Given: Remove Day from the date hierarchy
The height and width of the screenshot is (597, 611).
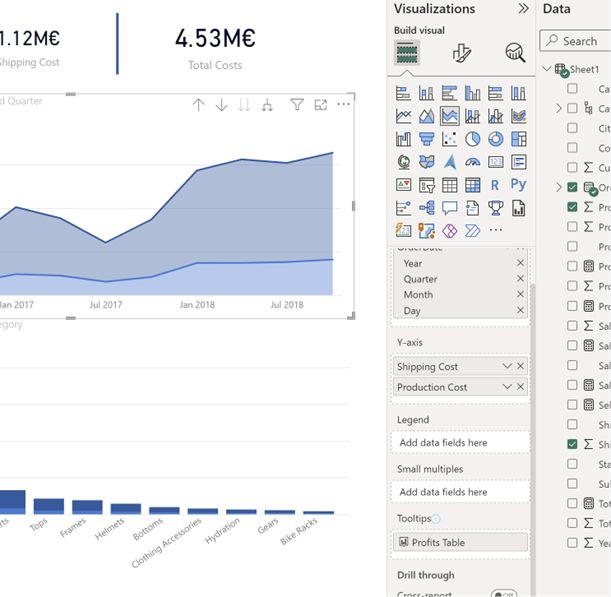Looking at the screenshot, I should tap(520, 310).
